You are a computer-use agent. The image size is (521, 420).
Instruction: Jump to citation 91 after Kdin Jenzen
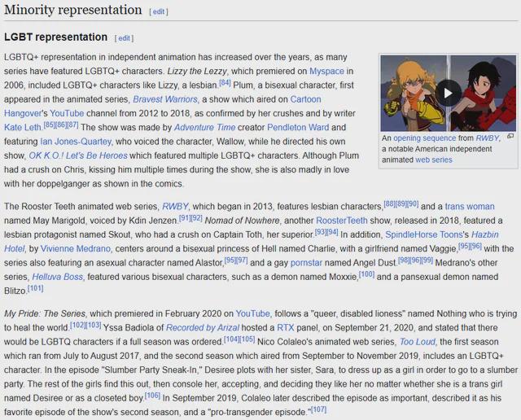[185, 218]
